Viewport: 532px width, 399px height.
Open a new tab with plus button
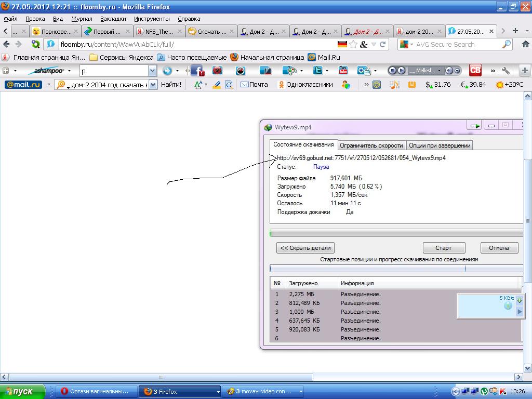[515, 31]
